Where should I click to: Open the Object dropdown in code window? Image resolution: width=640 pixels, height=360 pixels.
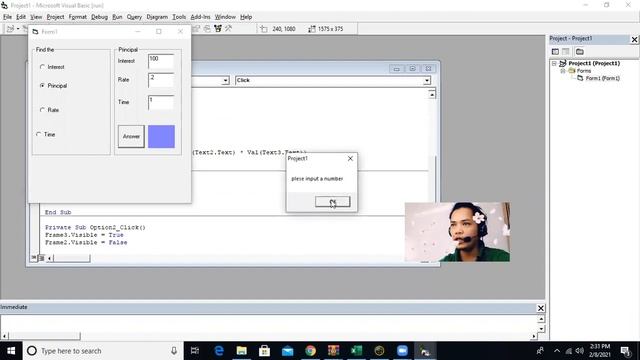[225, 80]
